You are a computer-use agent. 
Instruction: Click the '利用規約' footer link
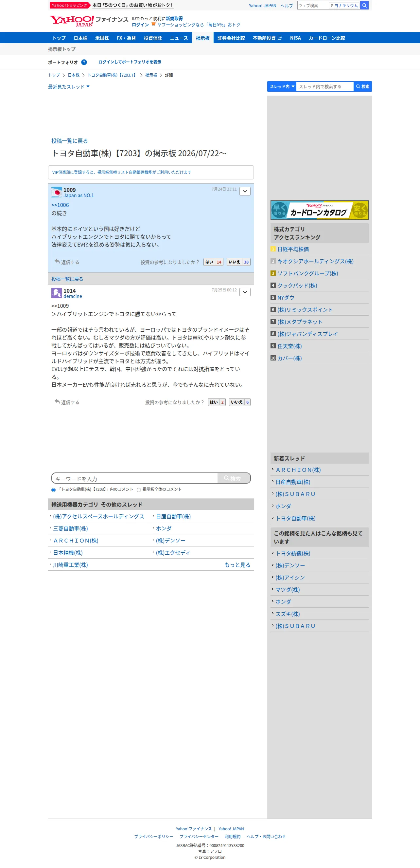click(x=233, y=837)
